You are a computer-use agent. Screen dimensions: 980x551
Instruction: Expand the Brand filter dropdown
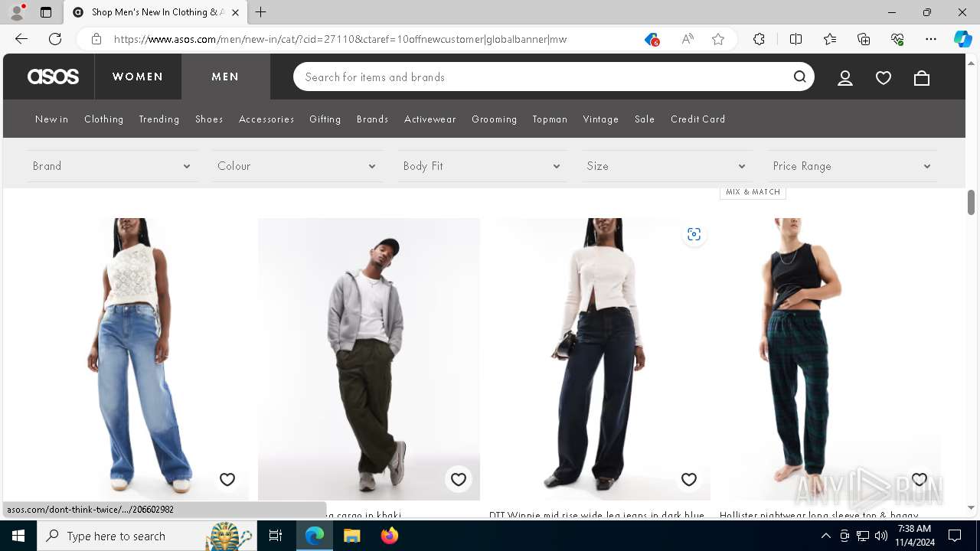tap(112, 166)
